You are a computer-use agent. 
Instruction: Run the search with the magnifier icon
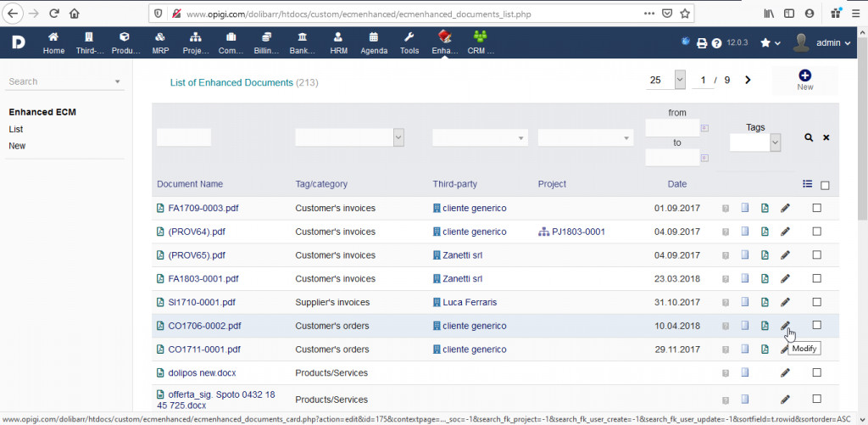809,137
